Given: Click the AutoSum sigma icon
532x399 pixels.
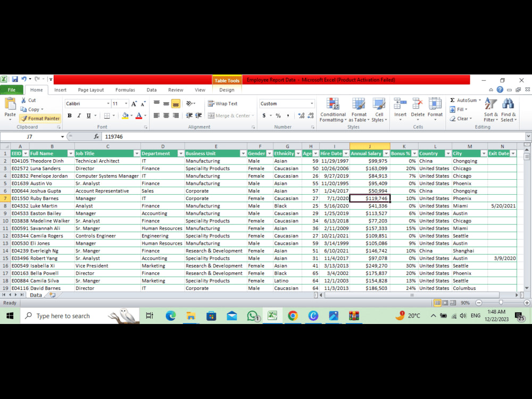Looking at the screenshot, I should click(x=452, y=100).
